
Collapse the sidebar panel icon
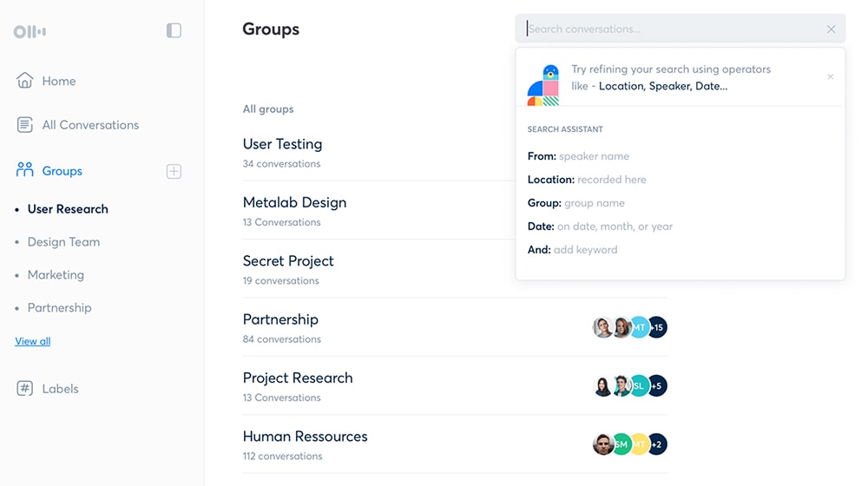174,30
